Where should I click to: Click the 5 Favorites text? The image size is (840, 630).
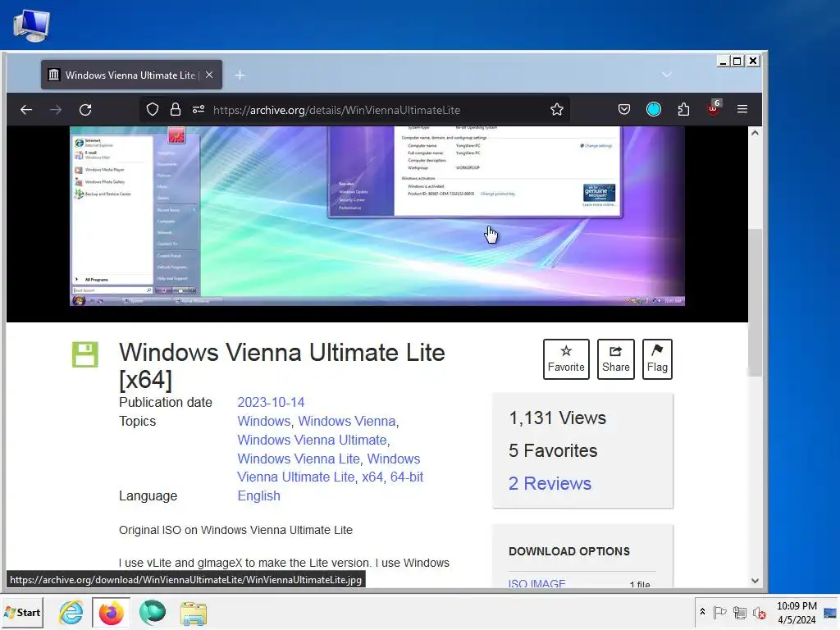coord(553,450)
